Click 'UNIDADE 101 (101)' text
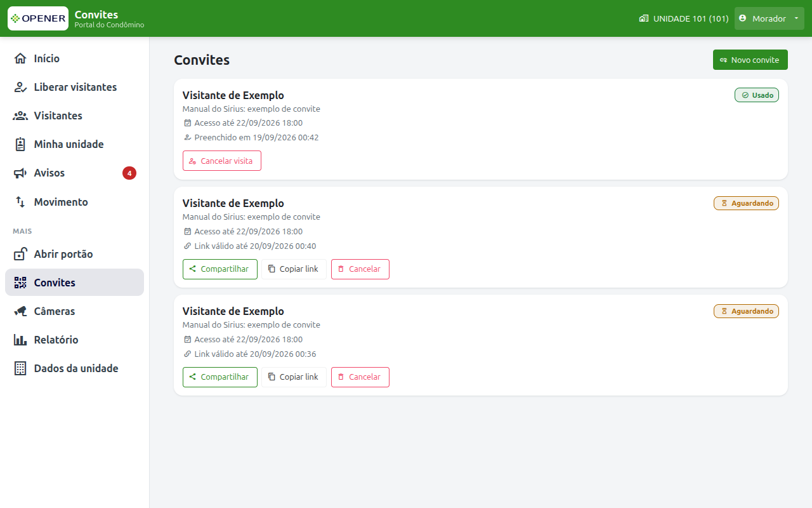The image size is (812, 508). pos(691,18)
